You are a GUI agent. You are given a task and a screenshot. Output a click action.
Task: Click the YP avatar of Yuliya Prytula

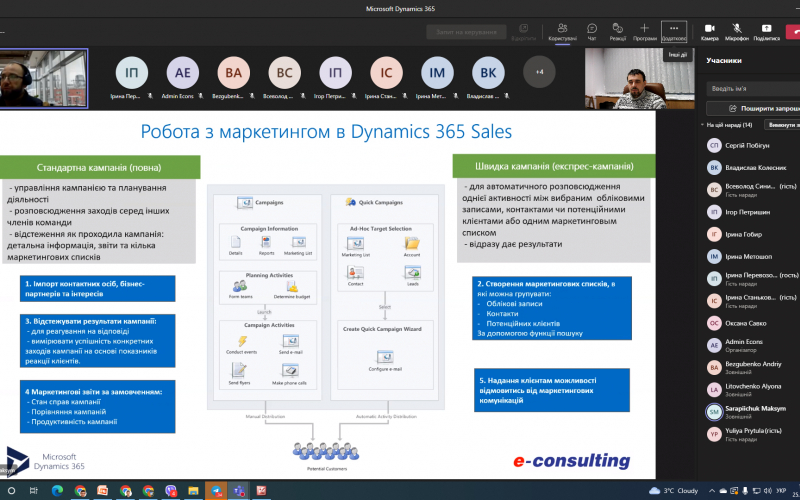pyautogui.click(x=714, y=434)
